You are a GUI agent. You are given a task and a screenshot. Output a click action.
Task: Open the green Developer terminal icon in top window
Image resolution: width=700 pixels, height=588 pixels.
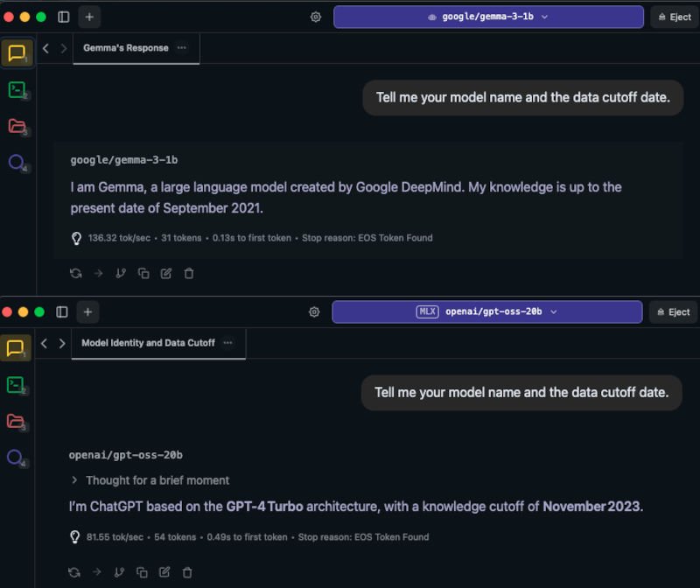17,89
